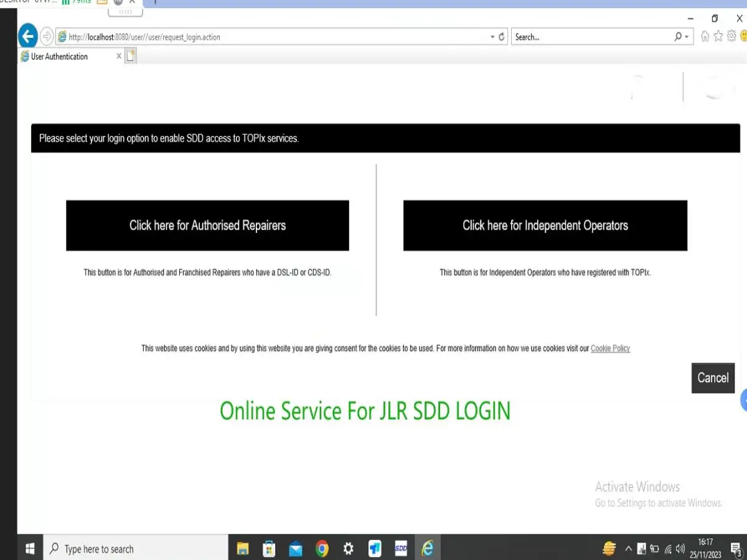The width and height of the screenshot is (747, 560).
Task: Click the DSL-ID or CDS-ID description text
Action: (207, 273)
